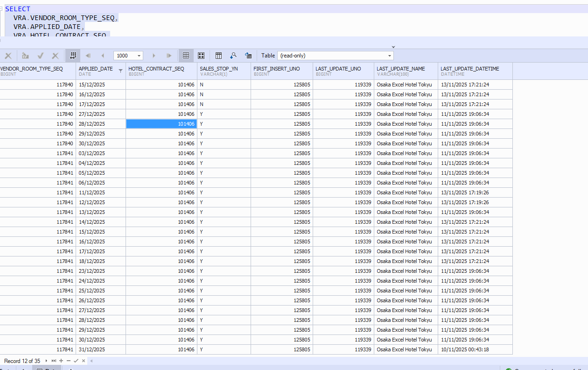
Task: Click SELECT keyword in SQL editor
Action: [x=18, y=9]
